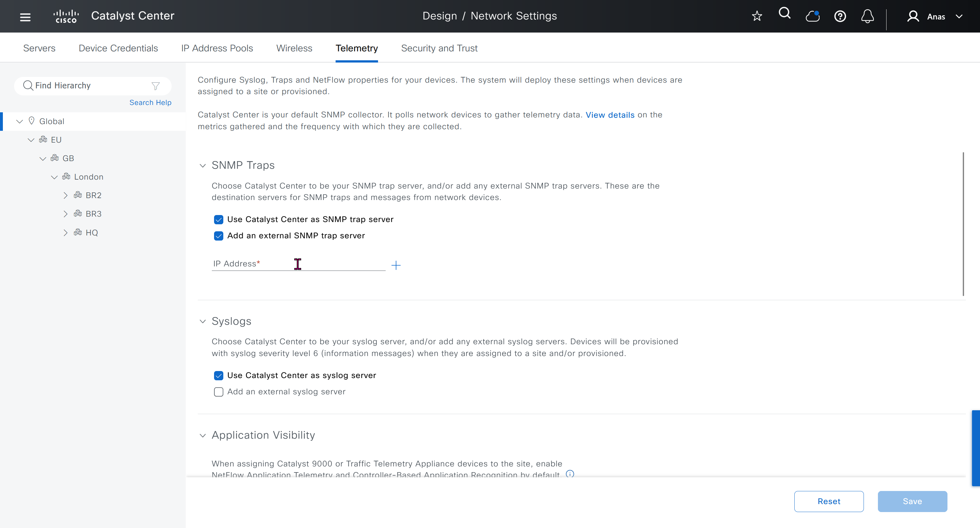
Task: Open the global search magnifier
Action: [784, 14]
